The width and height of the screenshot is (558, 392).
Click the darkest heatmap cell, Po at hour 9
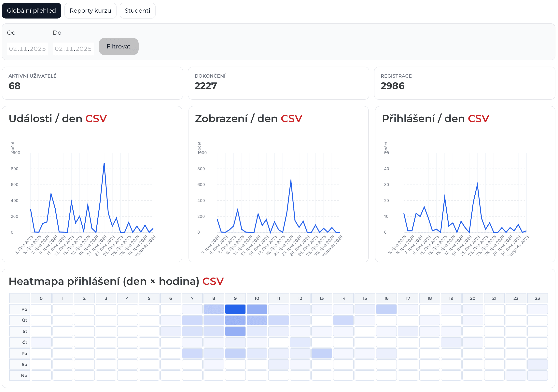[235, 309]
